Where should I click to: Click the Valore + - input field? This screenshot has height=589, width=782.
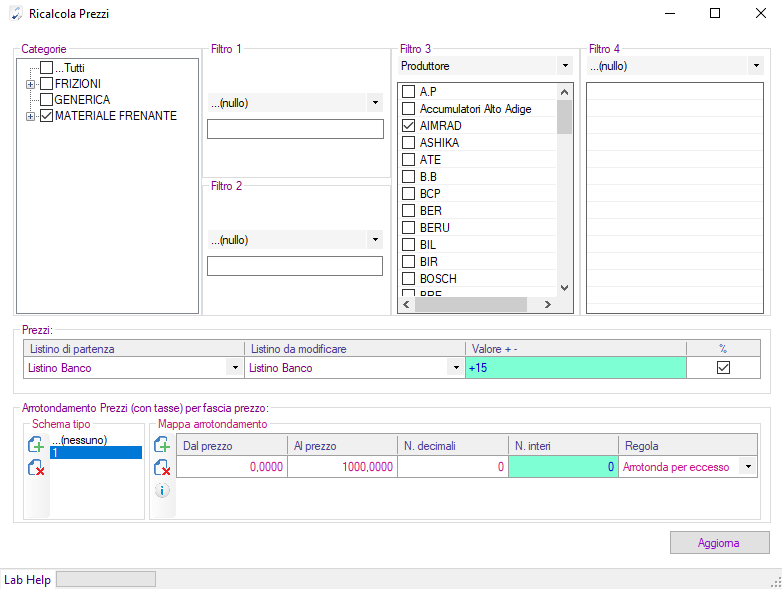click(575, 368)
